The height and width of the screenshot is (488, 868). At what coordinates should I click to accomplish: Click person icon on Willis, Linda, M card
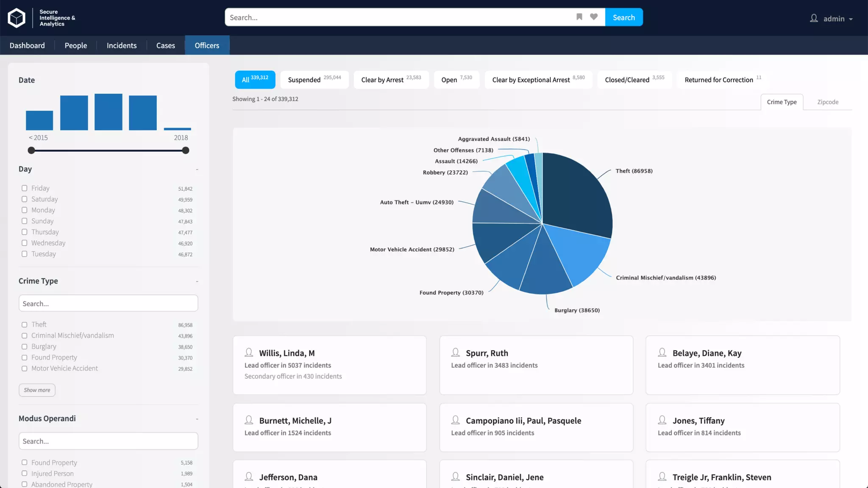click(249, 352)
